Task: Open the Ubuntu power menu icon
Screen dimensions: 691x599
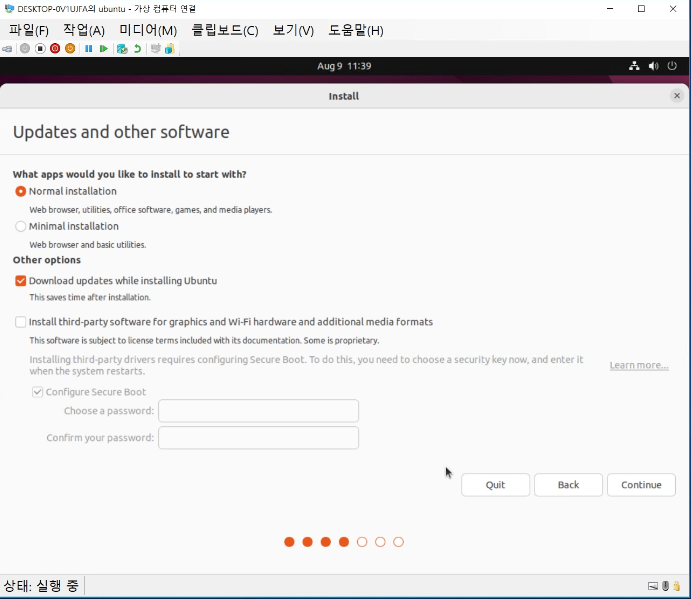Action: pos(672,66)
